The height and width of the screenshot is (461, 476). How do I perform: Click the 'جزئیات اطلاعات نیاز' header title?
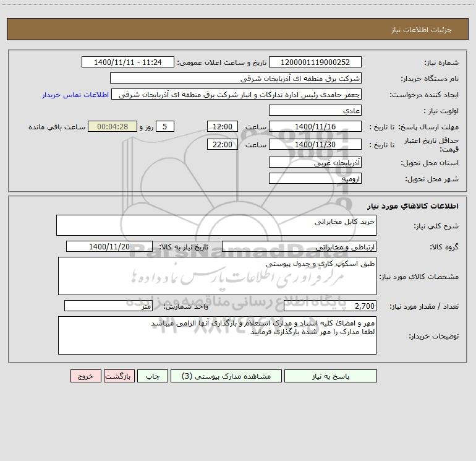click(x=422, y=30)
